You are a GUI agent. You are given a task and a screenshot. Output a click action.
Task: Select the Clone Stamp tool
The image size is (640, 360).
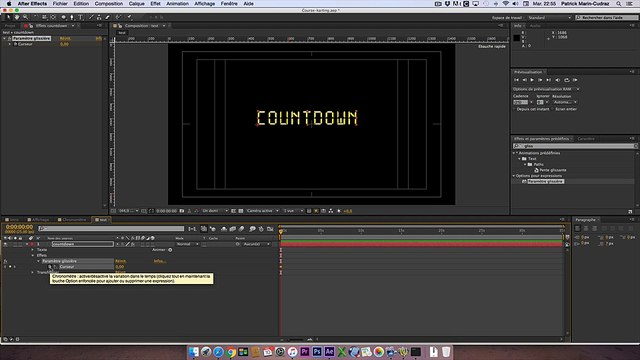(x=99, y=17)
